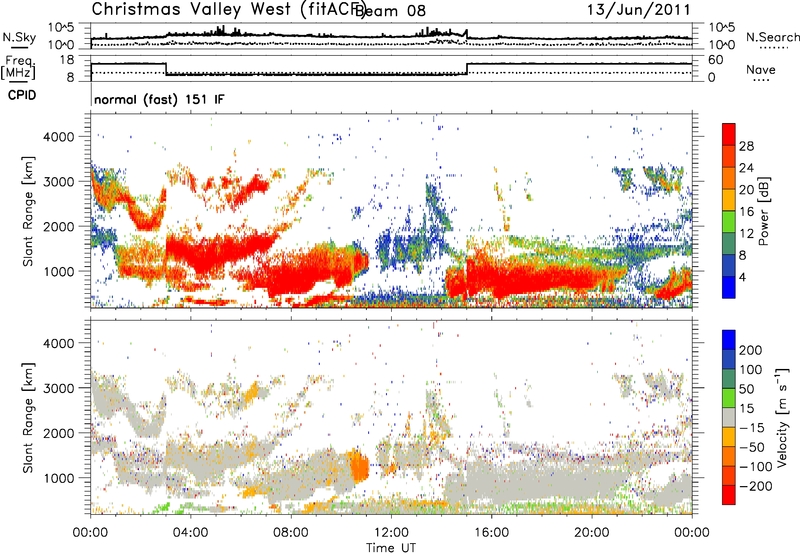Click the 'Christmas Valley West (fitACF)' title
Screen dimensions: 800x554
(228, 9)
